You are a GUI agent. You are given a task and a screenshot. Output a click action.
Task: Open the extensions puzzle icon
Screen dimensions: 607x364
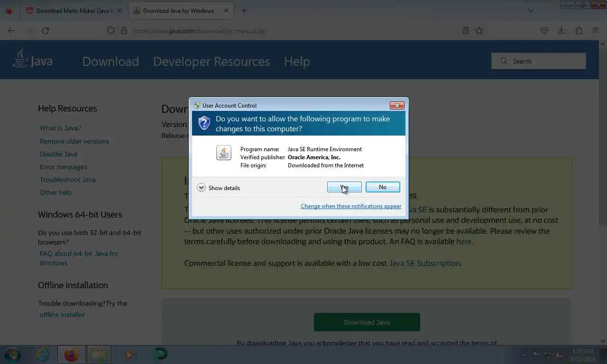click(579, 30)
